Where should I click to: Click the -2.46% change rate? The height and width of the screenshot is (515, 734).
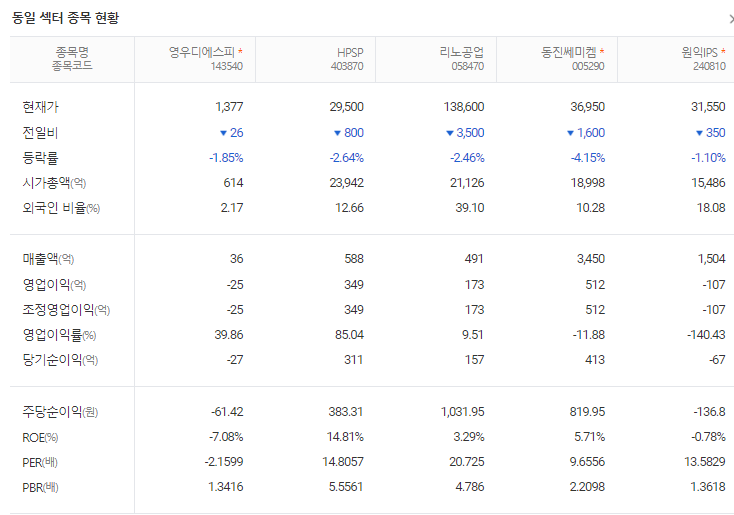(x=467, y=158)
